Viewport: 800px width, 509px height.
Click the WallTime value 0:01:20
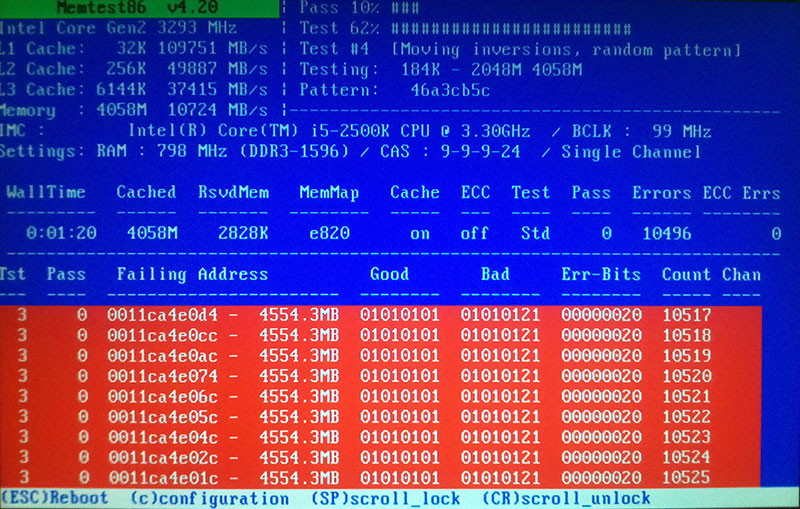(61, 233)
